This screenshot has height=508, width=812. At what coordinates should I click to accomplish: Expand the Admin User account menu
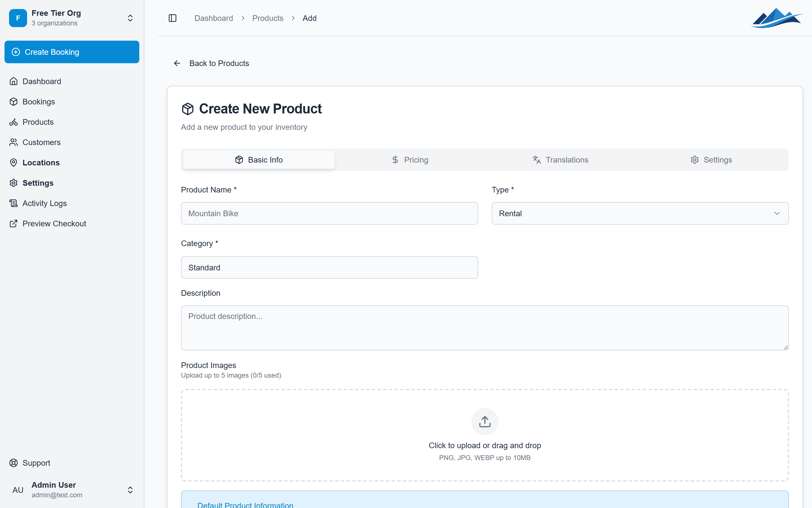(130, 490)
